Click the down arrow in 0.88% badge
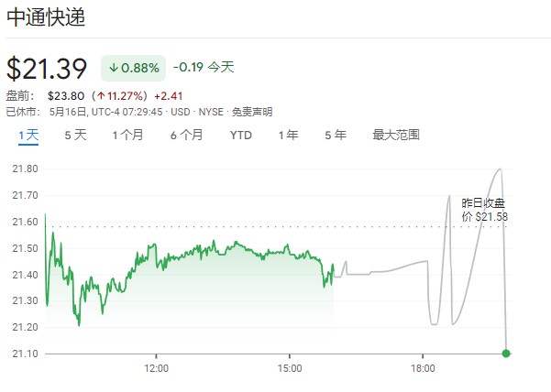The image size is (551, 392). click(114, 68)
